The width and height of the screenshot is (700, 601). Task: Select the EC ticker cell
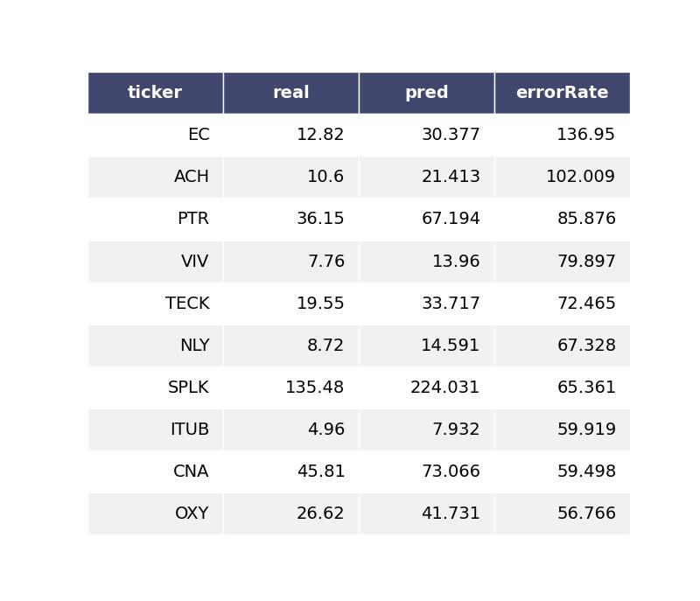[x=199, y=135]
